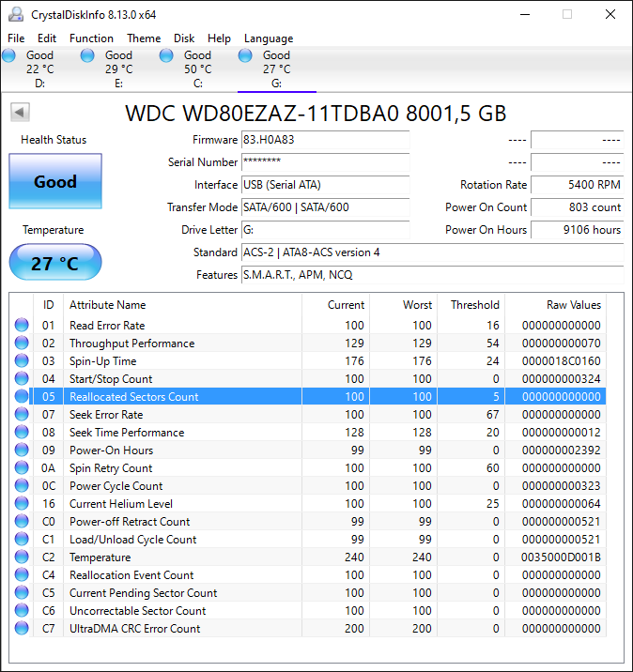Click the Threshold column header
The width and height of the screenshot is (633, 672).
471,305
